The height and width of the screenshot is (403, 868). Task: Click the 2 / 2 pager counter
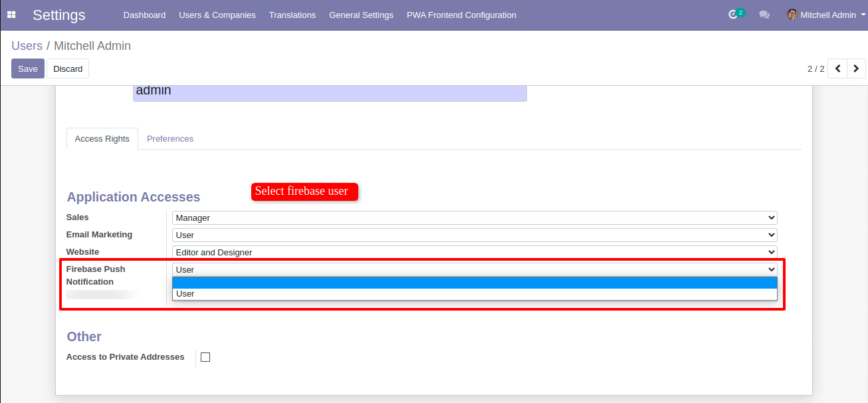pyautogui.click(x=815, y=68)
